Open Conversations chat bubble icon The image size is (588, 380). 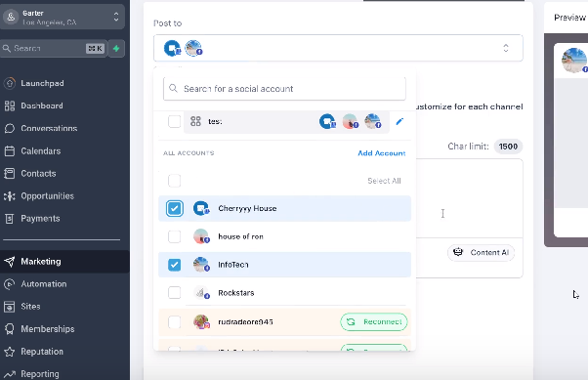pyautogui.click(x=10, y=128)
